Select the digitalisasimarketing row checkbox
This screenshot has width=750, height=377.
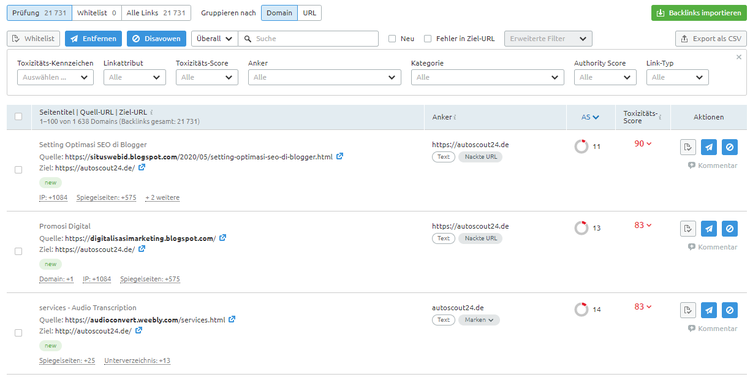point(18,251)
